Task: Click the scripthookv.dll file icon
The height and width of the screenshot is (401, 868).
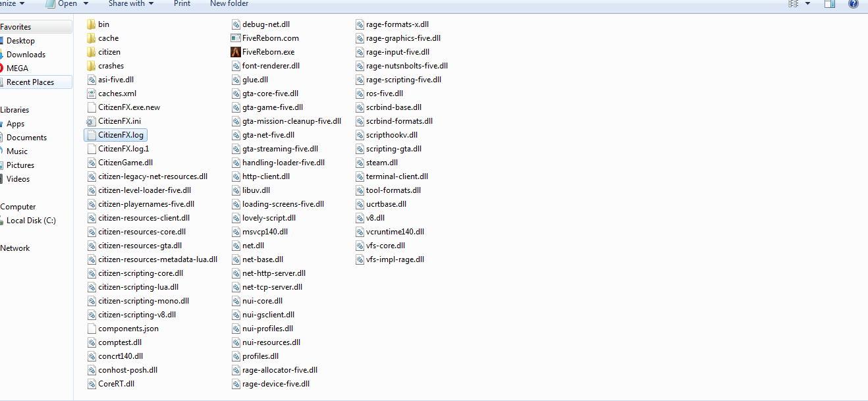Action: pyautogui.click(x=359, y=135)
